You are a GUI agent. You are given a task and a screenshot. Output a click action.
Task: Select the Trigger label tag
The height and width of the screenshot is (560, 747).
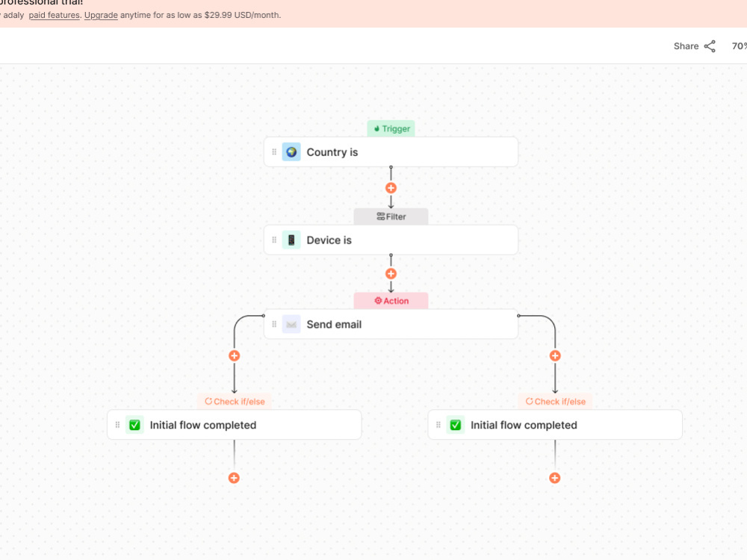[x=391, y=128]
